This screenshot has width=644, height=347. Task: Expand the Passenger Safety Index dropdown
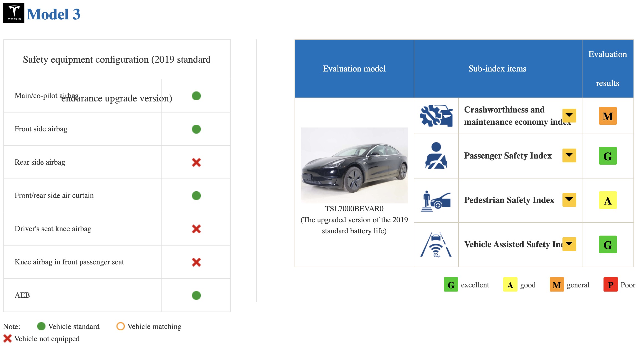(x=569, y=155)
